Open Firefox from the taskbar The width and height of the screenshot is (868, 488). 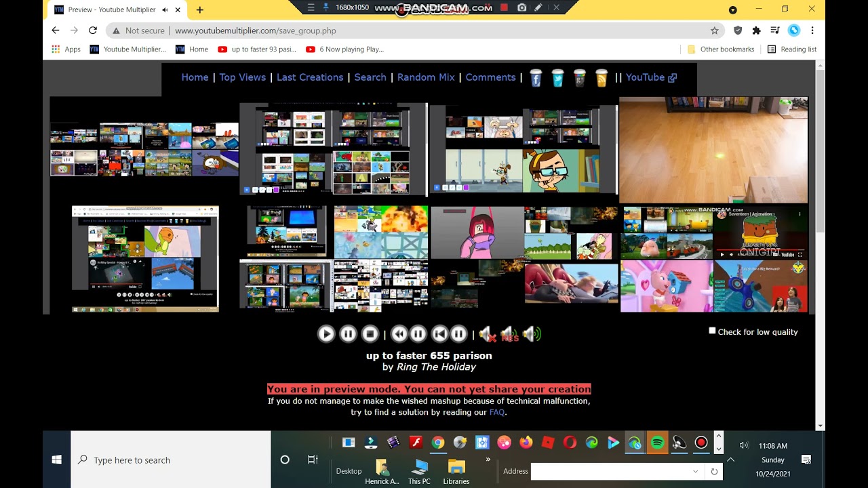526,443
